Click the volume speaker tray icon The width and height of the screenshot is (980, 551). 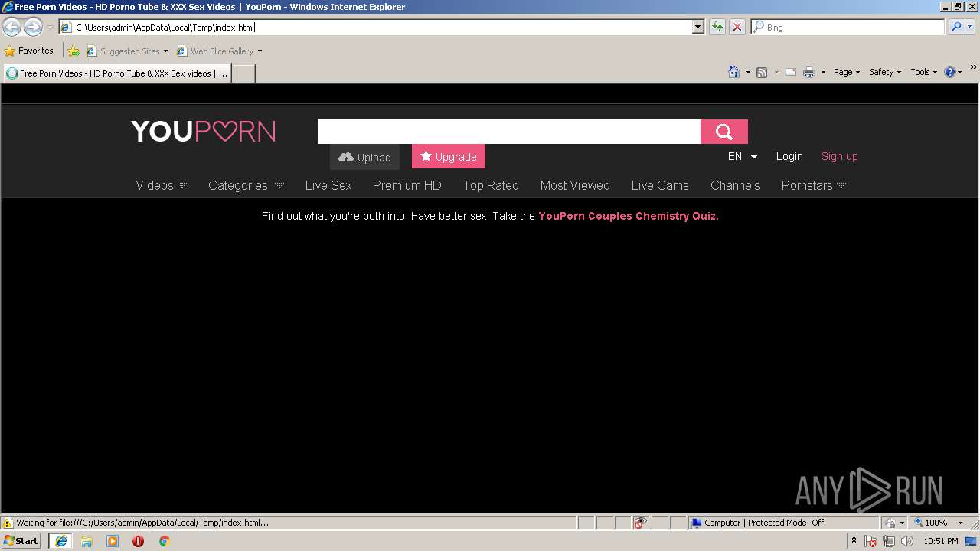(907, 541)
